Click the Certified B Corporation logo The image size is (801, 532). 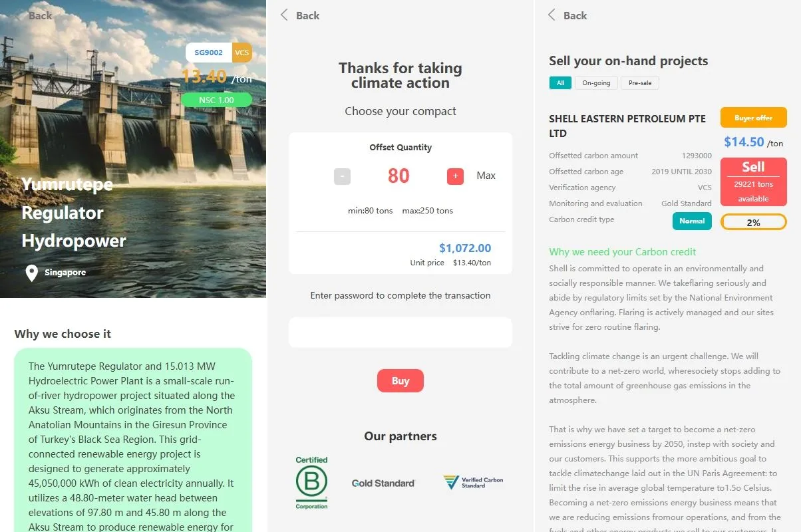point(311,483)
